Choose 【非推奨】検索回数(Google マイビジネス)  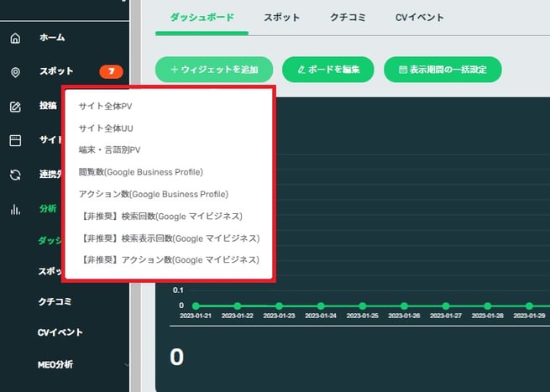tap(161, 217)
